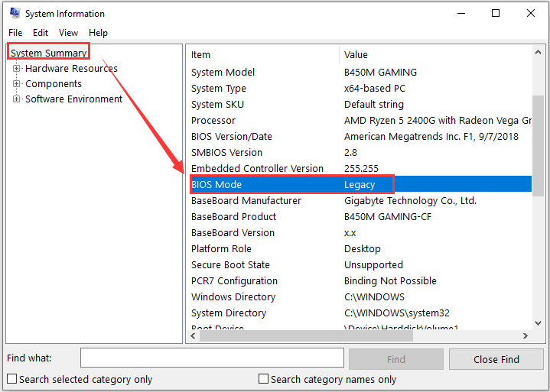Click the 'AMD Ryzen 5 2400G' value
The width and height of the screenshot is (550, 392).
click(x=438, y=121)
